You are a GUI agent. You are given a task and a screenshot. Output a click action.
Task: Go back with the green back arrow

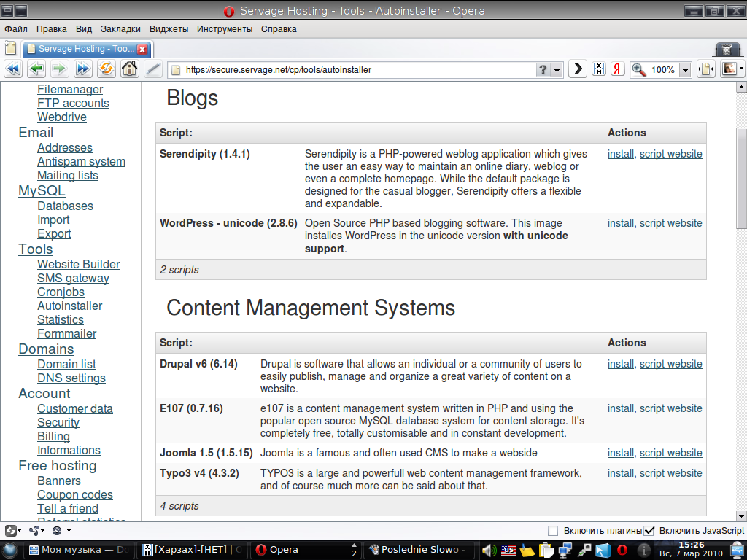[36, 69]
